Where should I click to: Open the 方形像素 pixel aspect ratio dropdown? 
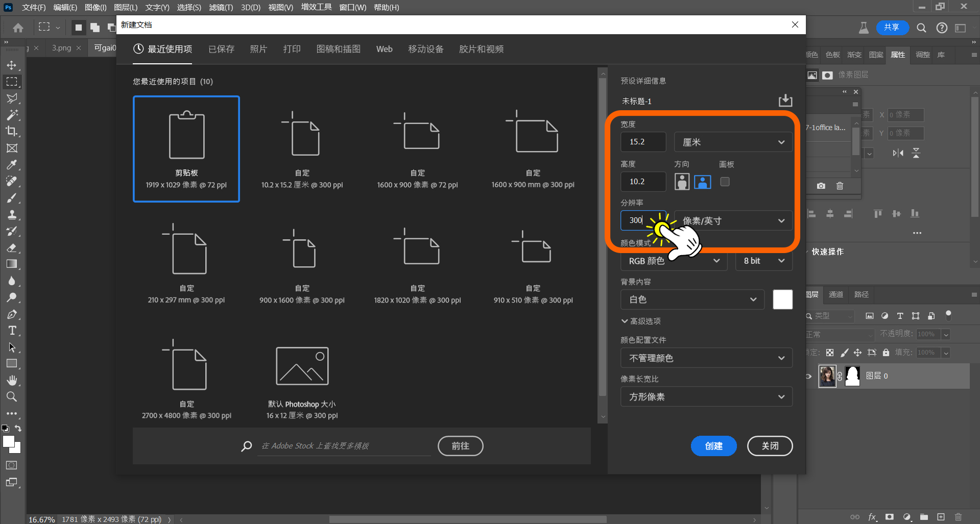[x=706, y=397]
